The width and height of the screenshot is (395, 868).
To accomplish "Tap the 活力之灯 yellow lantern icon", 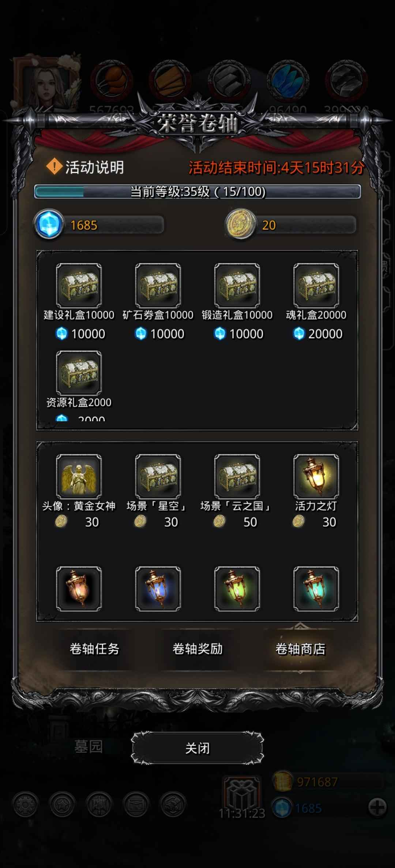I will (x=316, y=476).
